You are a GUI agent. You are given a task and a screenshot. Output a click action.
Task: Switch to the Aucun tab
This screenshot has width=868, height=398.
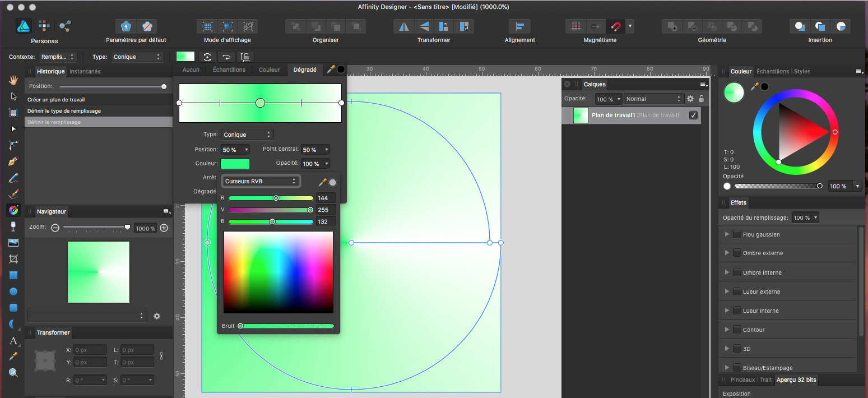(191, 70)
